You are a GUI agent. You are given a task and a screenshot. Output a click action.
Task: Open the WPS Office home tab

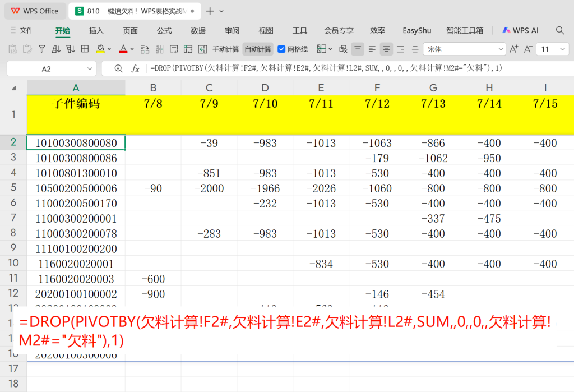click(x=35, y=11)
